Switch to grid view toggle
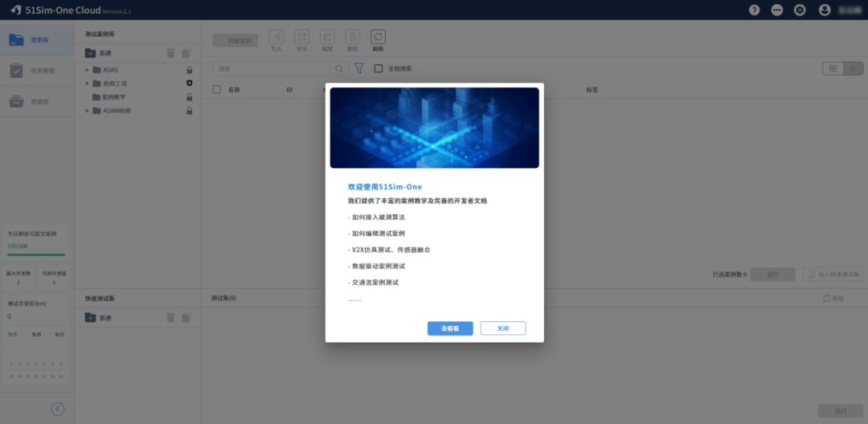This screenshot has width=868, height=424. pyautogui.click(x=833, y=68)
